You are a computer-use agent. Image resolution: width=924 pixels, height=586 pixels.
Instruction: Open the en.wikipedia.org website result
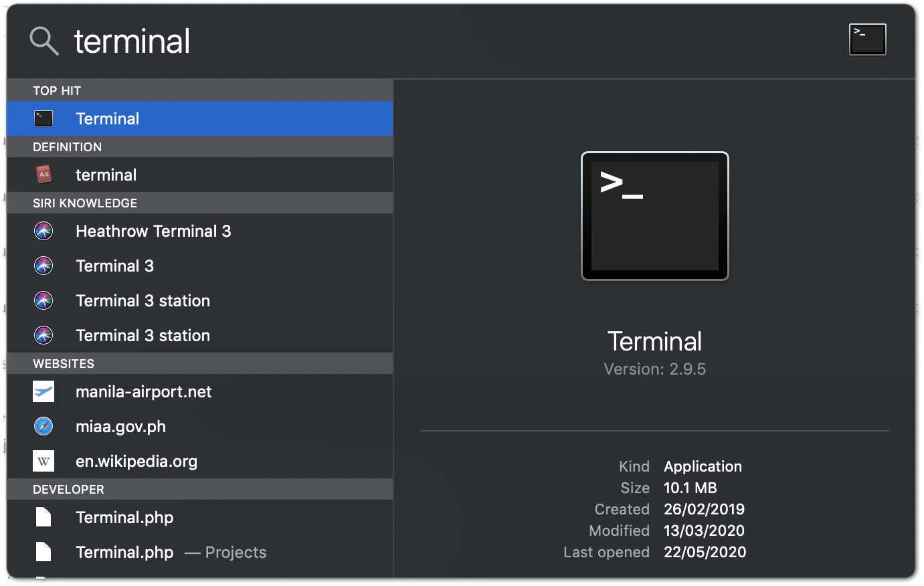point(136,461)
